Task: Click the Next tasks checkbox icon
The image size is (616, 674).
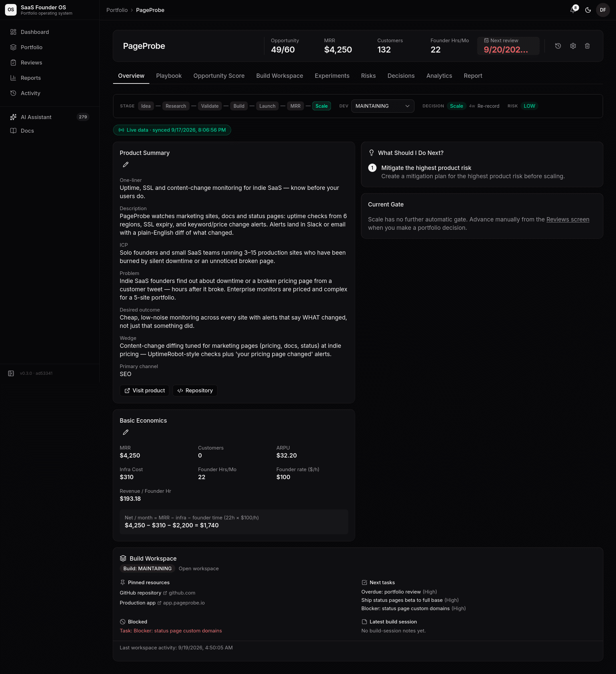Action: (364, 583)
